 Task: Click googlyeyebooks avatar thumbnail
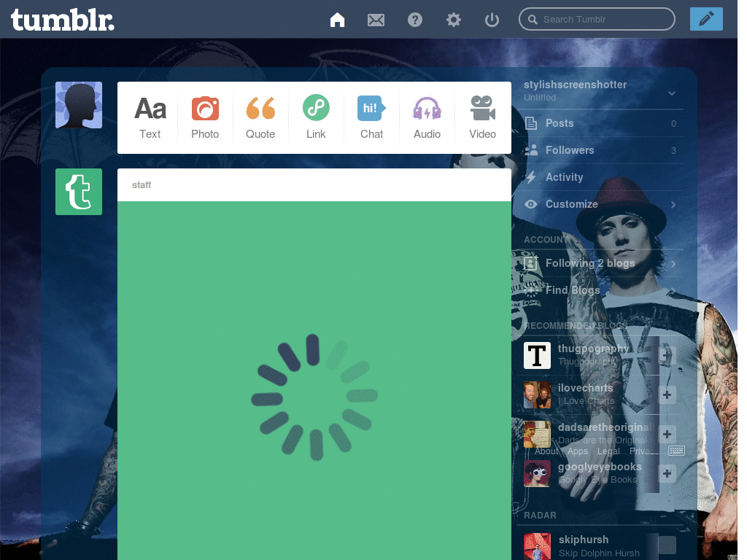(537, 473)
